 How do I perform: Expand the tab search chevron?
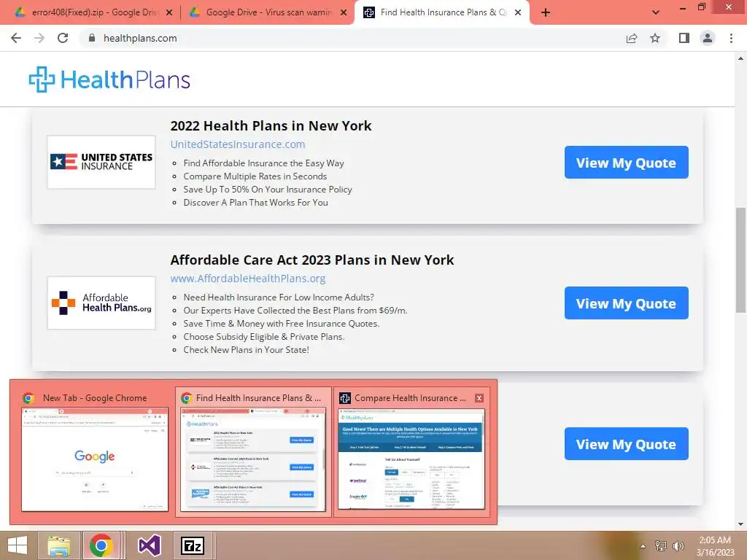[656, 12]
